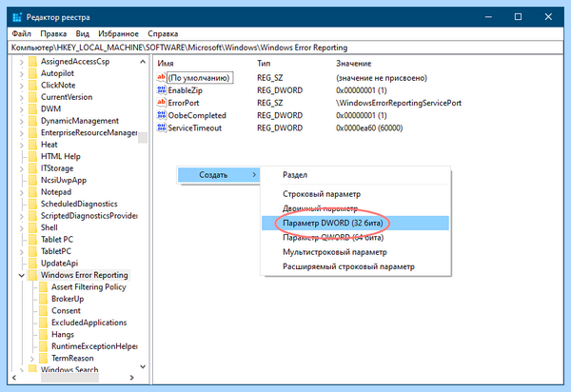
Task: Click the Shell folder icon
Action: tap(32, 227)
